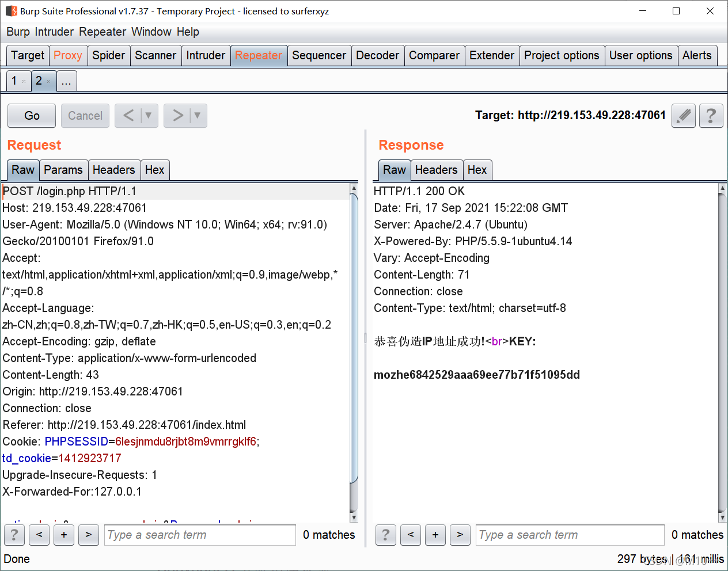Jump to previous match in request search
Image resolution: width=728 pixels, height=571 pixels.
pos(39,535)
